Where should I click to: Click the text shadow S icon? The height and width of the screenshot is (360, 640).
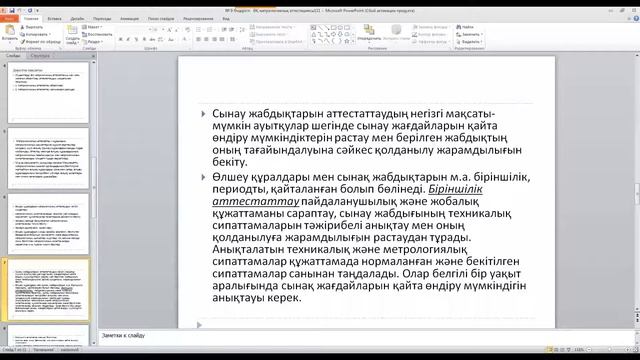144,40
